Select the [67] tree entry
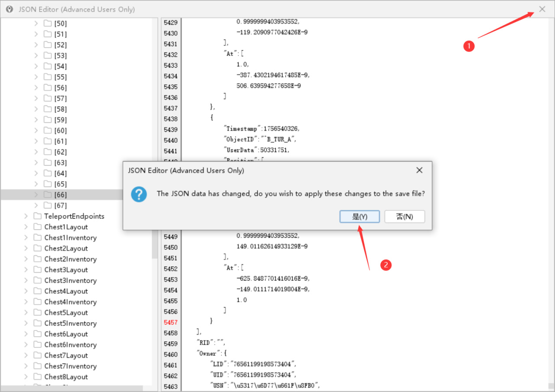The width and height of the screenshot is (555, 392). pyautogui.click(x=60, y=206)
